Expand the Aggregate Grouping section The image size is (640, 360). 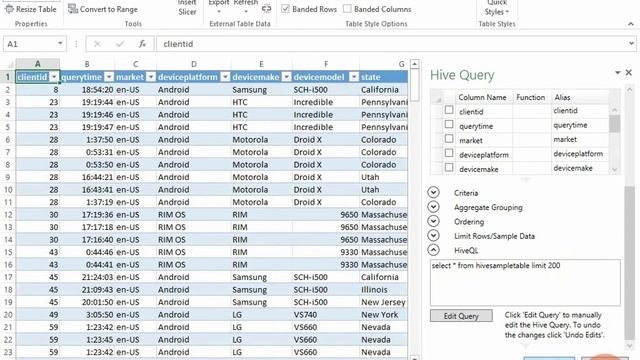433,207
